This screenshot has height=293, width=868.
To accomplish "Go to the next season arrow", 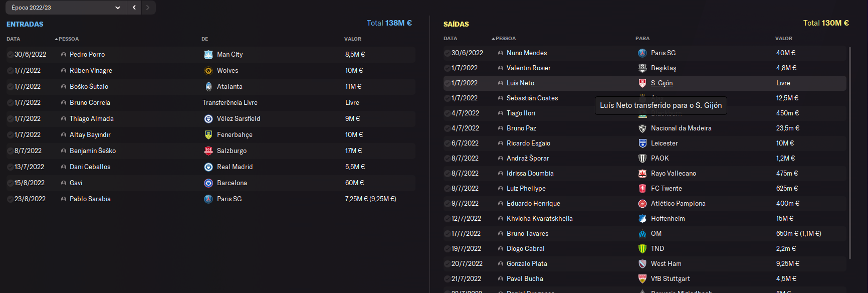I will (148, 8).
